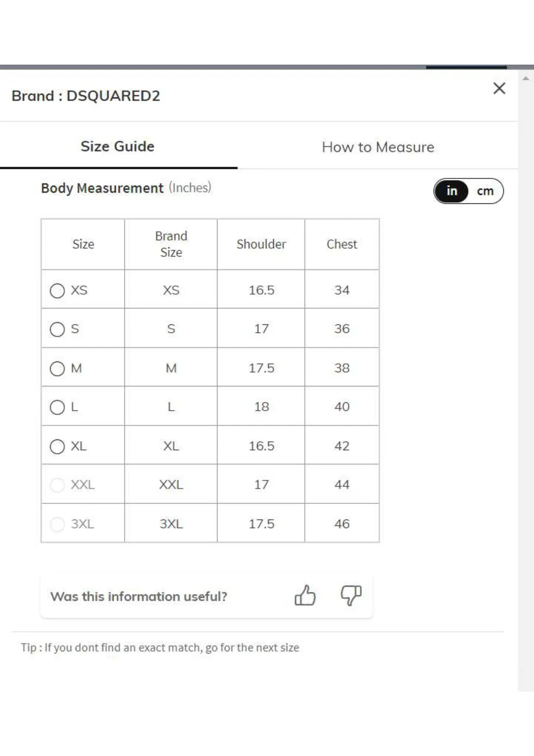Close the DSQUARED2 size guide panel
This screenshot has width=534, height=756.
(x=499, y=88)
